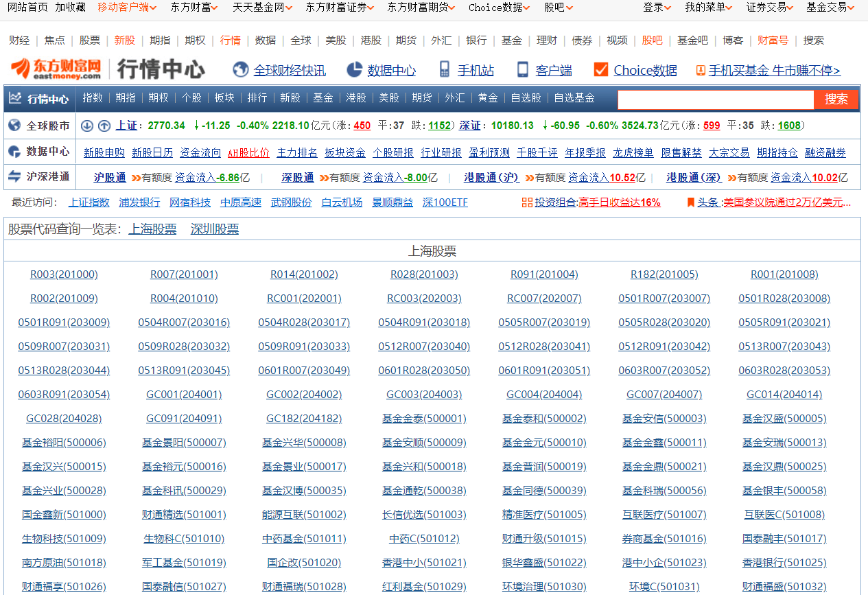Click 网站首页 at top left
Viewport: 868px width, 595px height.
pyautogui.click(x=27, y=8)
